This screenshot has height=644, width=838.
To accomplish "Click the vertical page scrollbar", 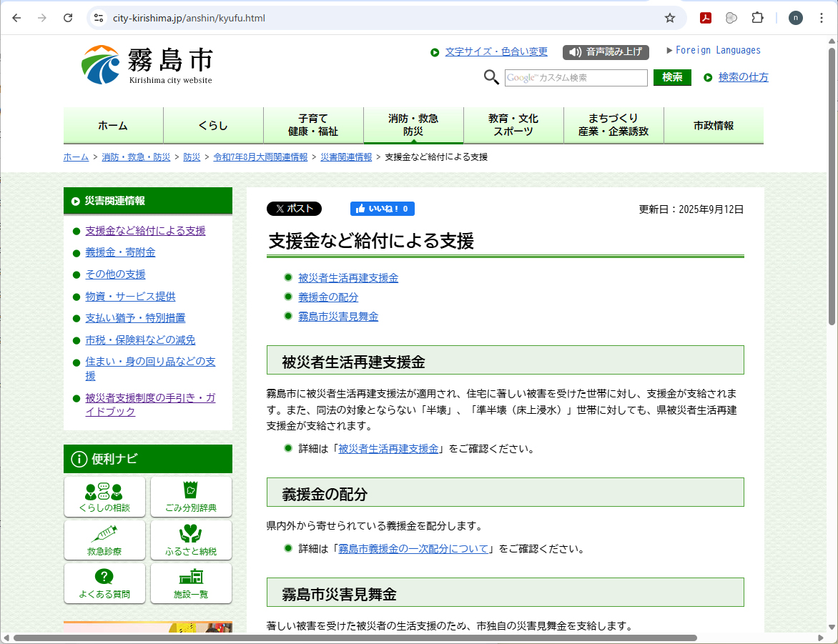I will click(832, 186).
